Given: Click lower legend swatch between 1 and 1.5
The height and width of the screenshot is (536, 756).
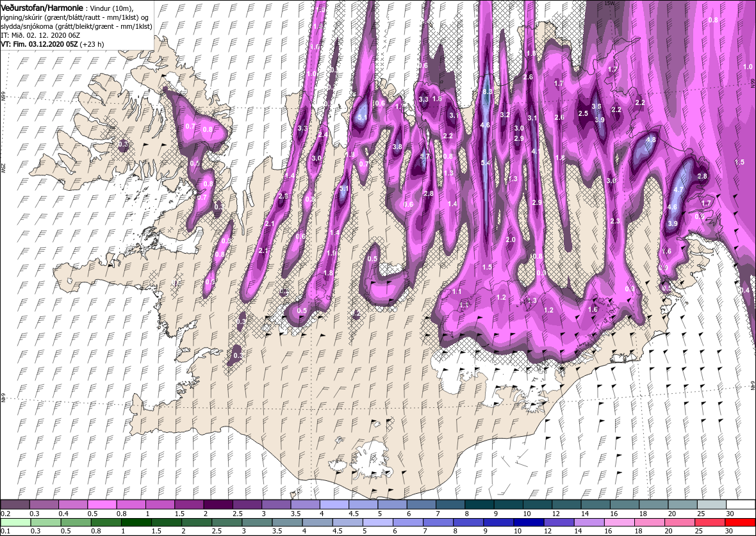Looking at the screenshot, I should click(x=136, y=523).
